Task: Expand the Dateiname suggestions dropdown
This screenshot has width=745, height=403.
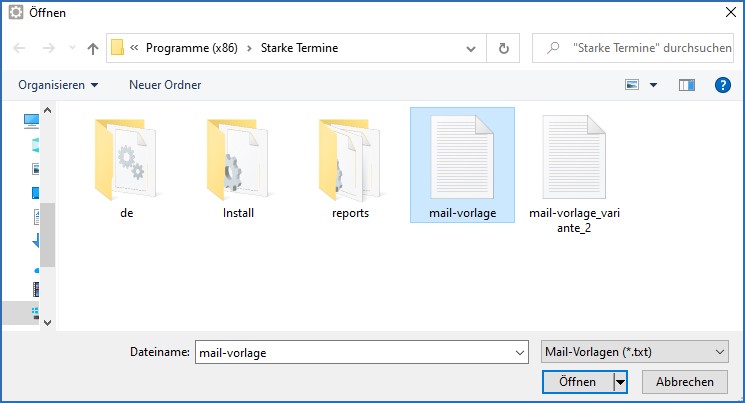Action: 520,353
